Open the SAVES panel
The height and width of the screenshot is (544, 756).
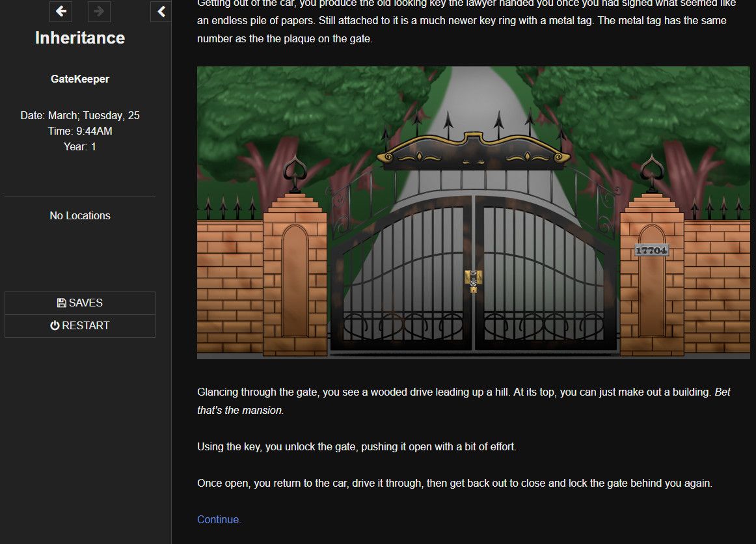click(79, 302)
